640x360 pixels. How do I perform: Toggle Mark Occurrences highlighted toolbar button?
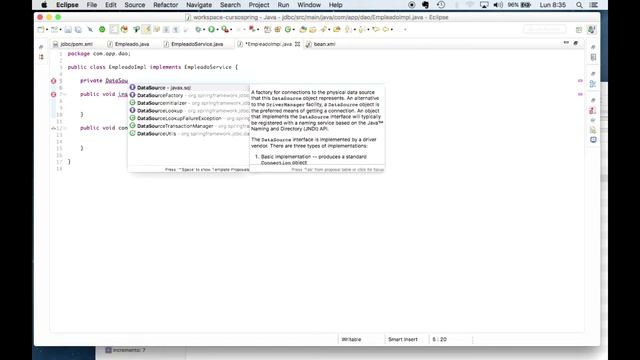[147, 29]
